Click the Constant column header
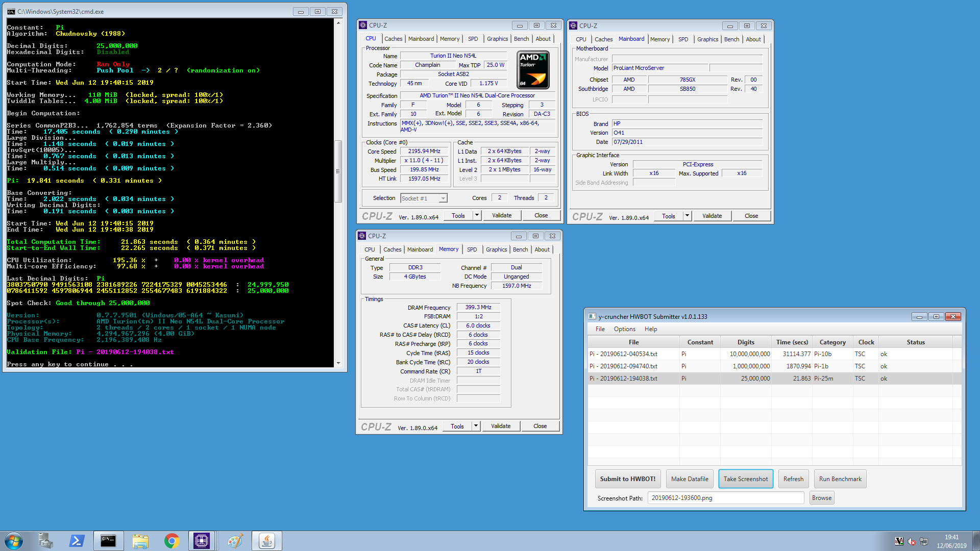Image resolution: width=980 pixels, height=551 pixels. point(700,342)
